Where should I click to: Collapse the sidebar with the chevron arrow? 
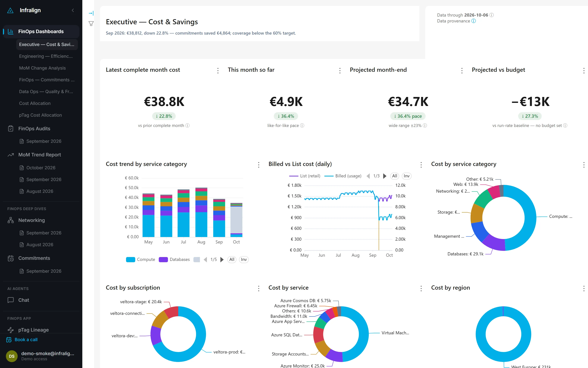tap(73, 10)
